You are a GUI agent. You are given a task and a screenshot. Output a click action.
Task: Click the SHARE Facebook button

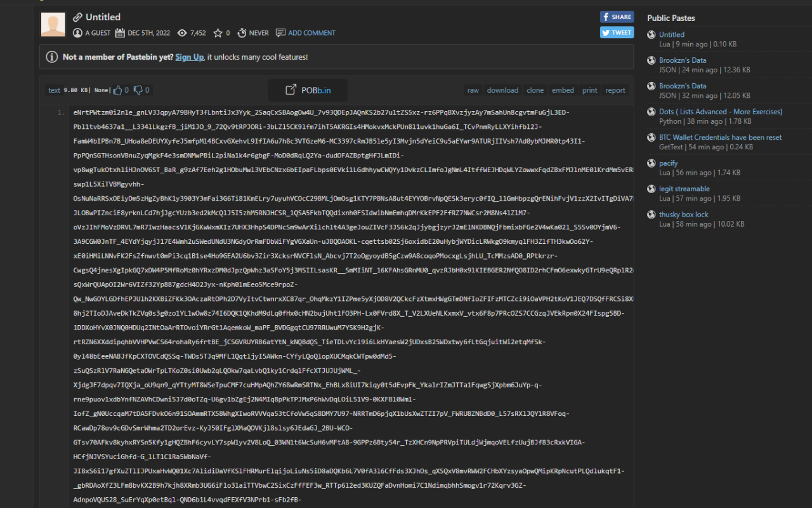tap(616, 17)
